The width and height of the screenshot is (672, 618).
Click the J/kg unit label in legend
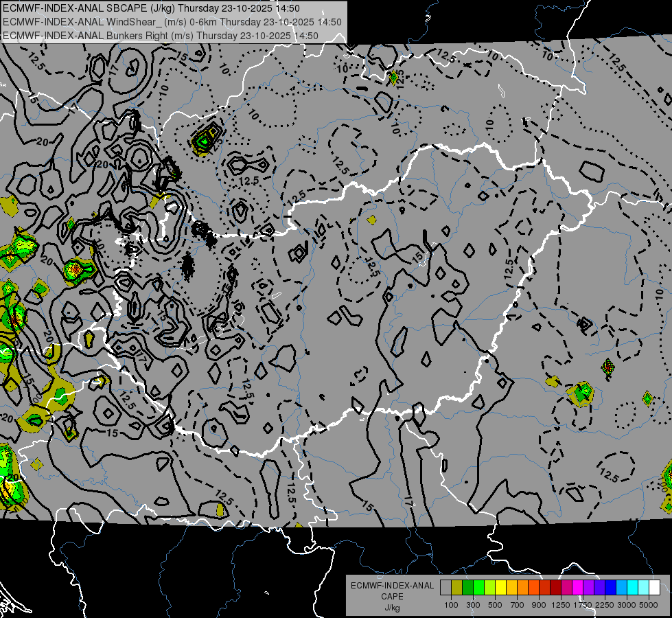click(x=392, y=608)
